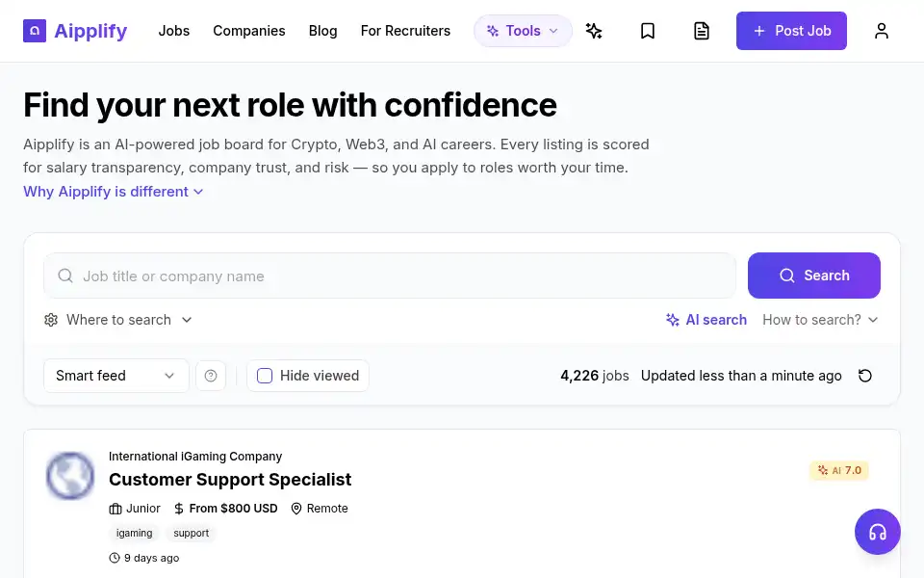The width and height of the screenshot is (924, 578).
Task: Click the Post Job button
Action: pyautogui.click(x=791, y=31)
